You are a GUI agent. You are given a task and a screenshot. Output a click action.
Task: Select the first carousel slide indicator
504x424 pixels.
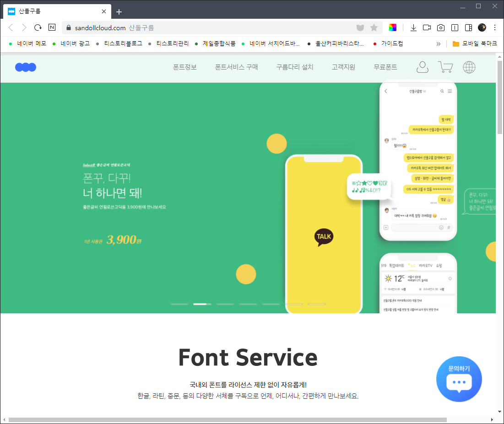pyautogui.click(x=179, y=304)
